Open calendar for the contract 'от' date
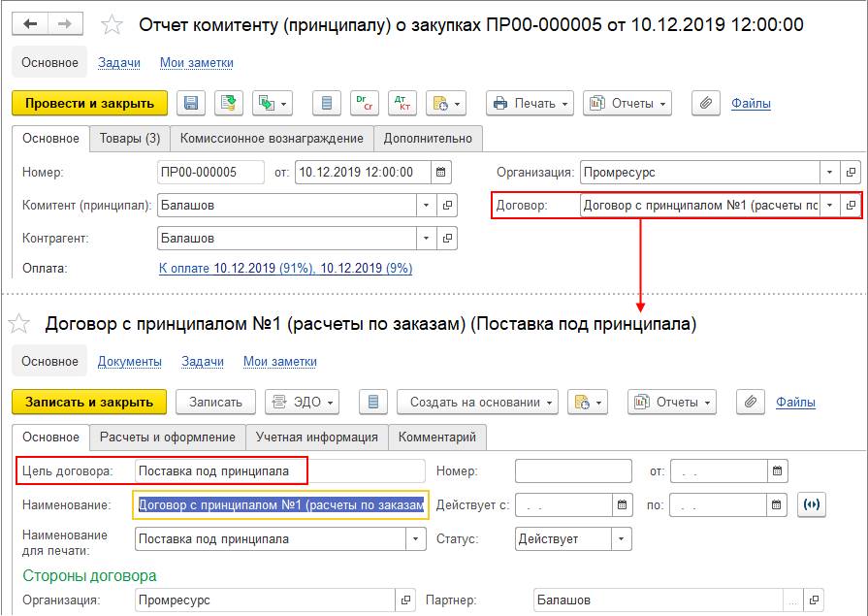Screen dimensions: 868x616 tap(777, 471)
